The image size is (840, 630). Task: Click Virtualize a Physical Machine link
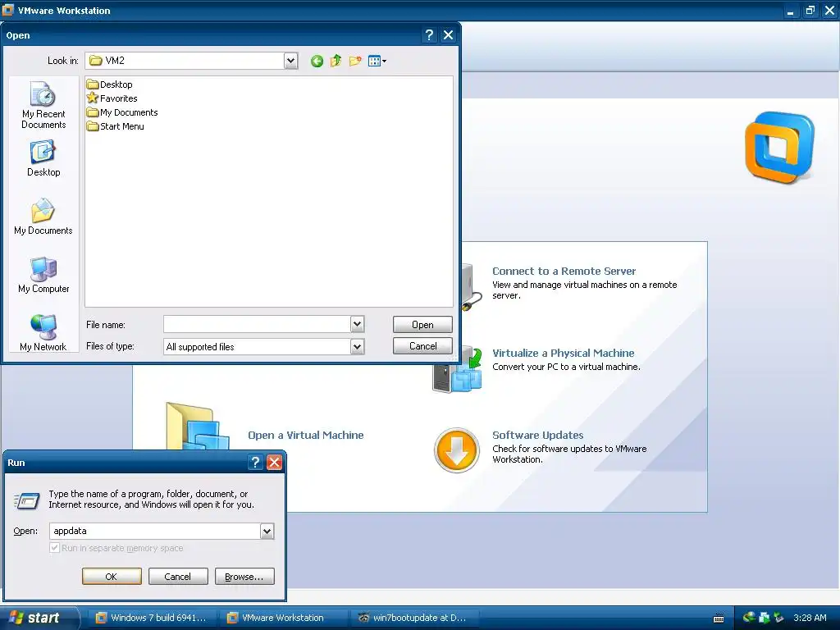563,353
